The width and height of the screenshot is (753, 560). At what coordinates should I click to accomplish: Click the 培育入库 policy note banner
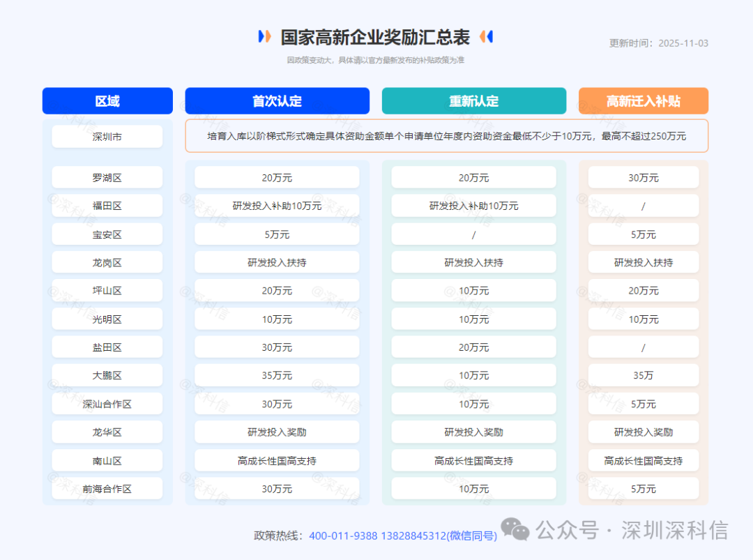coord(446,135)
